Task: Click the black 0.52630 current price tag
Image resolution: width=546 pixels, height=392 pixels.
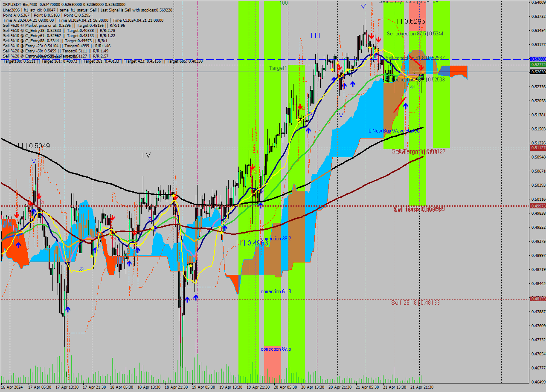Action: (537, 72)
